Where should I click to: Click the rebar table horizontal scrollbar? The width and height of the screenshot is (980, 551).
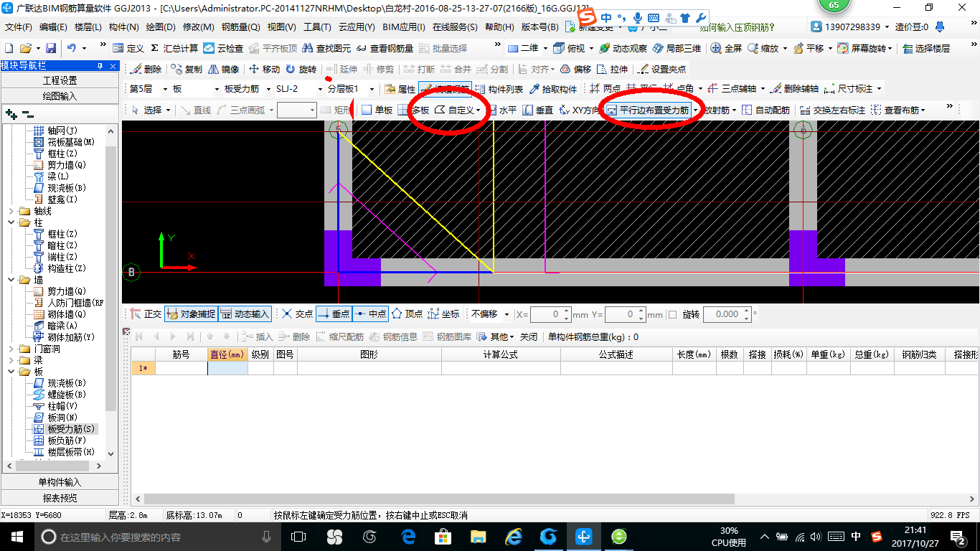pyautogui.click(x=439, y=499)
